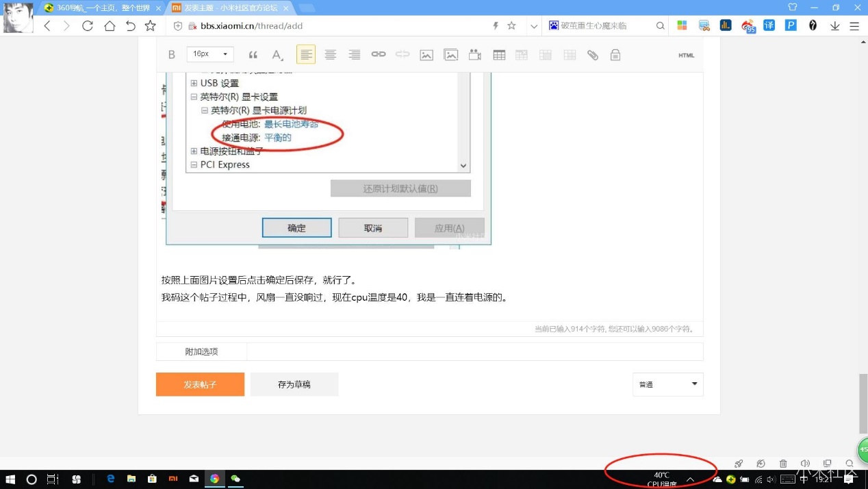Click the lock (hidden content) icon
This screenshot has width=868, height=489.
click(x=615, y=55)
